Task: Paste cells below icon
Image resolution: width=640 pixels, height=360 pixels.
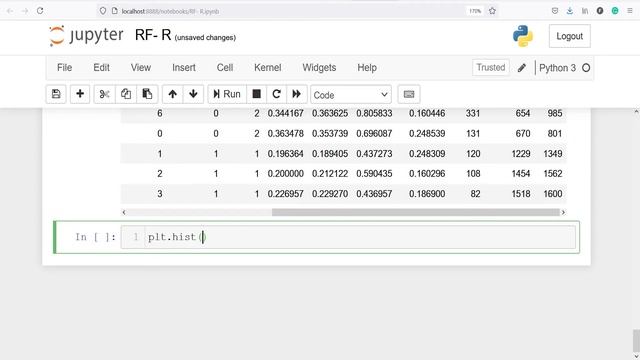Action: click(x=147, y=94)
